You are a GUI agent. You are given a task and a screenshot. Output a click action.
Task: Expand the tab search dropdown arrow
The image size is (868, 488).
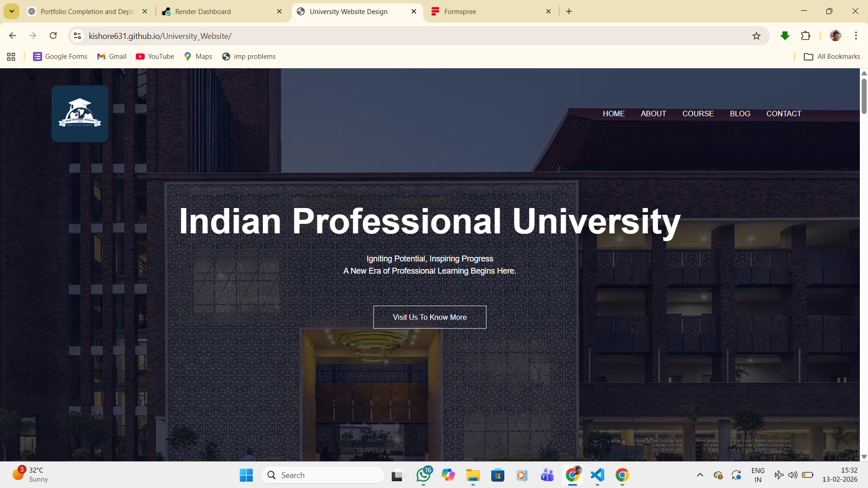tap(12, 11)
